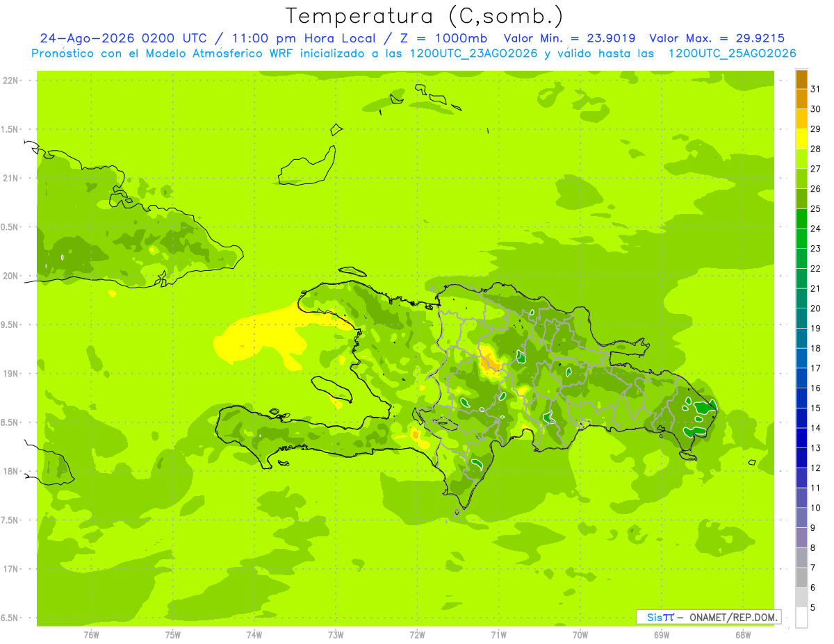Click the '18N' latitude axis label
The image size is (834, 644).
[x=11, y=471]
